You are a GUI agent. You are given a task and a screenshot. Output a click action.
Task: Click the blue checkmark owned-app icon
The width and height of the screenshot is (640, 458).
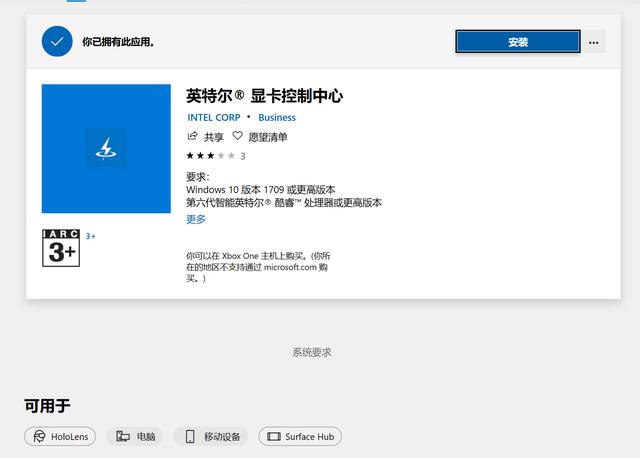[57, 41]
